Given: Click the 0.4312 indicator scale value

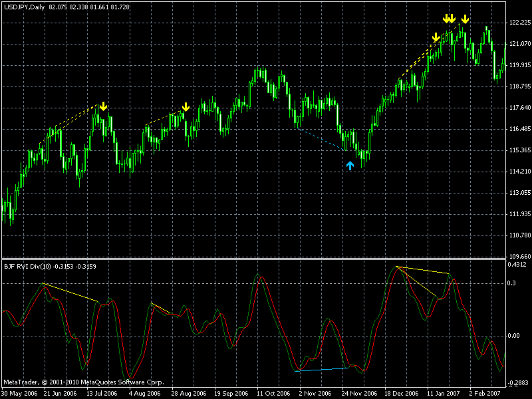Looking at the screenshot, I should point(518,264).
